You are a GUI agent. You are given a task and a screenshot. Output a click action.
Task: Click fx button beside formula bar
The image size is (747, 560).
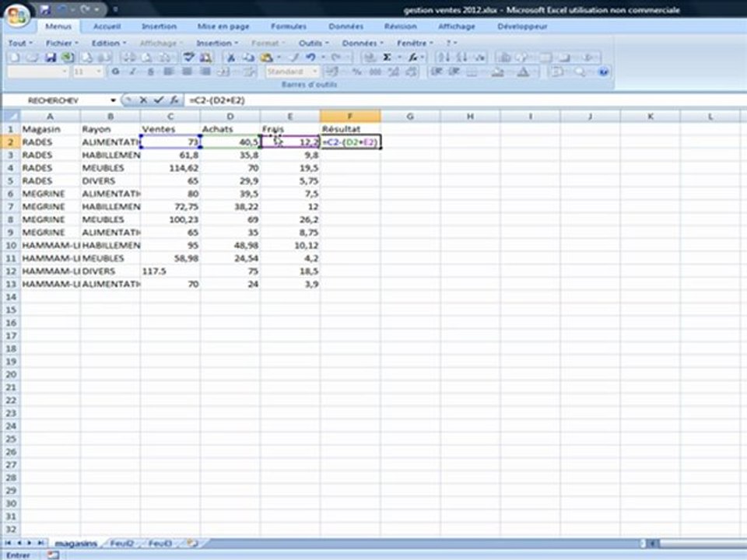pos(174,100)
